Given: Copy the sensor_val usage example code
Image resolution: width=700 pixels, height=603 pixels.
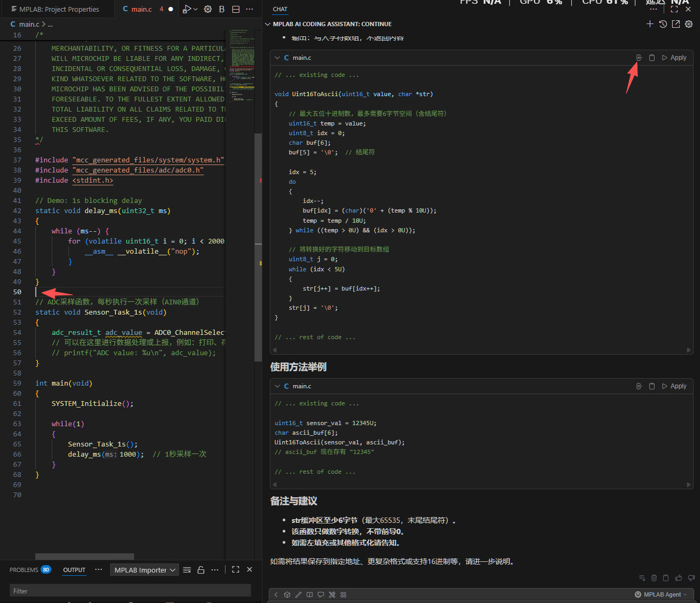Looking at the screenshot, I should [652, 386].
